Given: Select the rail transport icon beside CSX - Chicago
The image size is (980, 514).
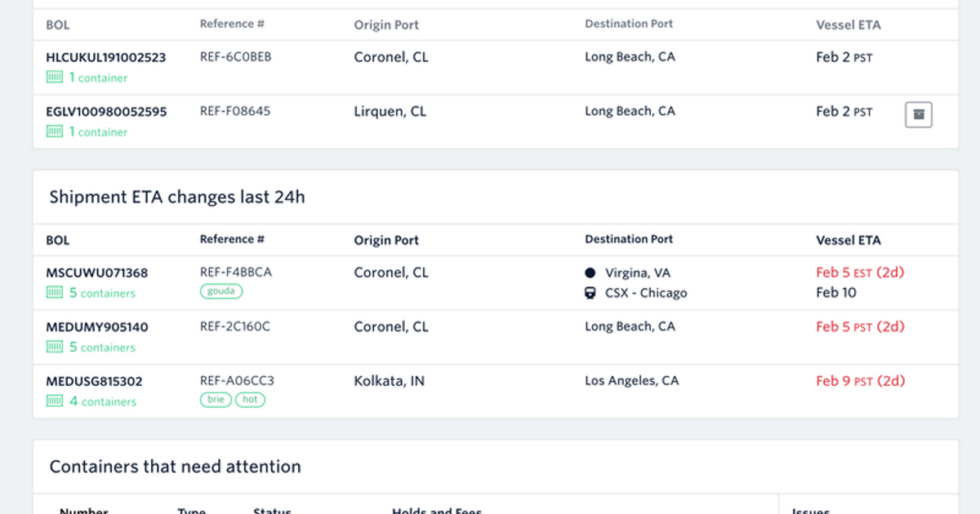Looking at the screenshot, I should click(590, 292).
